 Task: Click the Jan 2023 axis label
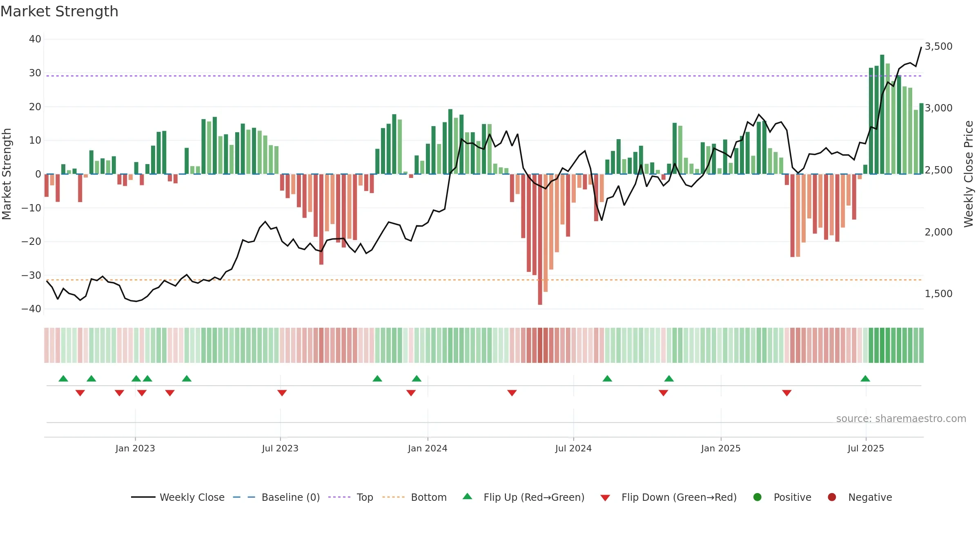pyautogui.click(x=135, y=449)
